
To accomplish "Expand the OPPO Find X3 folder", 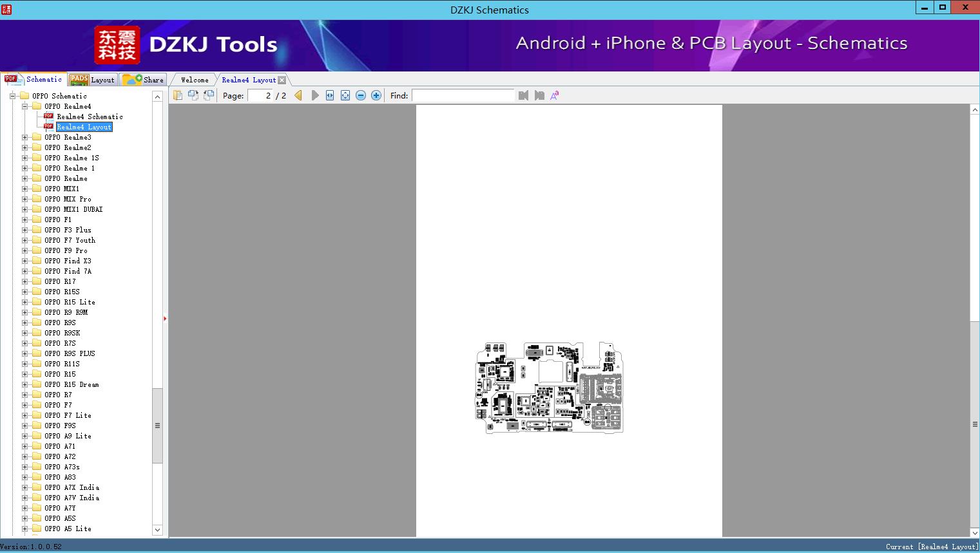I will (x=25, y=261).
